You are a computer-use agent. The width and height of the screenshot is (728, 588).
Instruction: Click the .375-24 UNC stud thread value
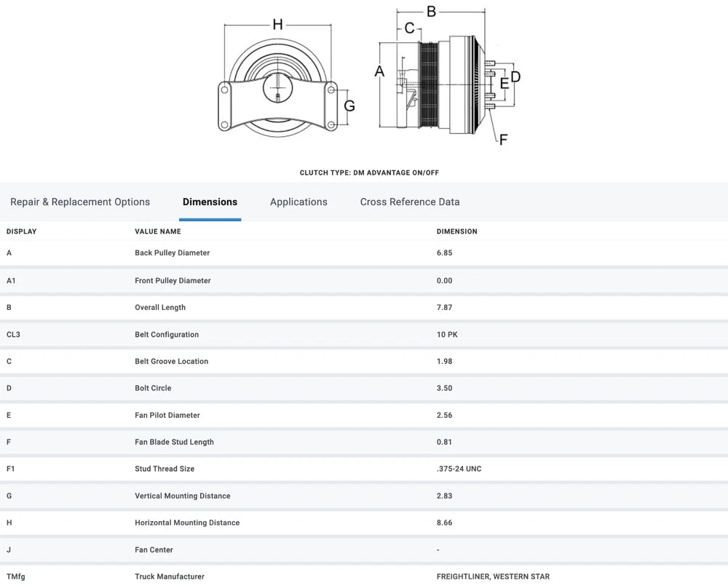click(x=459, y=469)
